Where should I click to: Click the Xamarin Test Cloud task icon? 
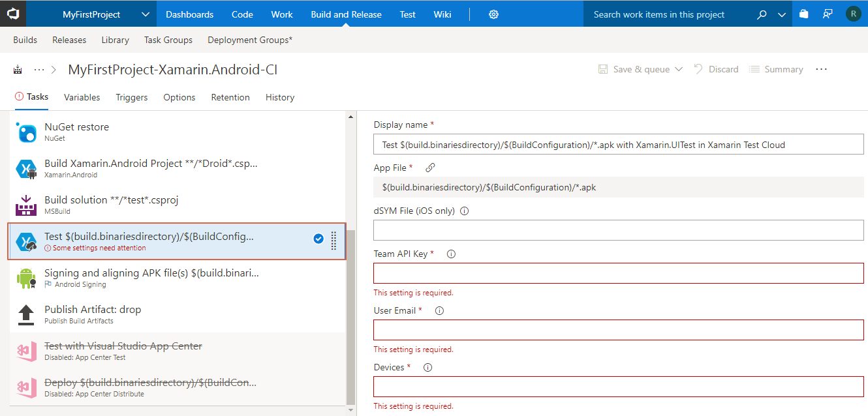point(26,242)
